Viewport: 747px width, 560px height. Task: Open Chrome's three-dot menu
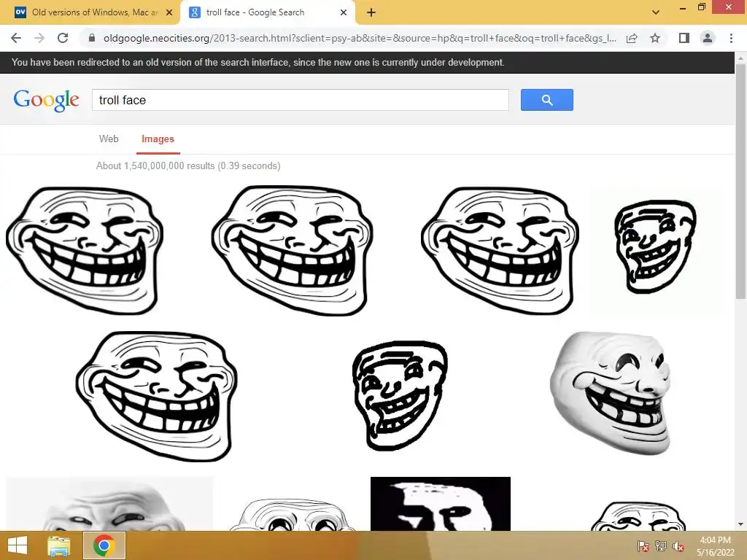point(731,38)
